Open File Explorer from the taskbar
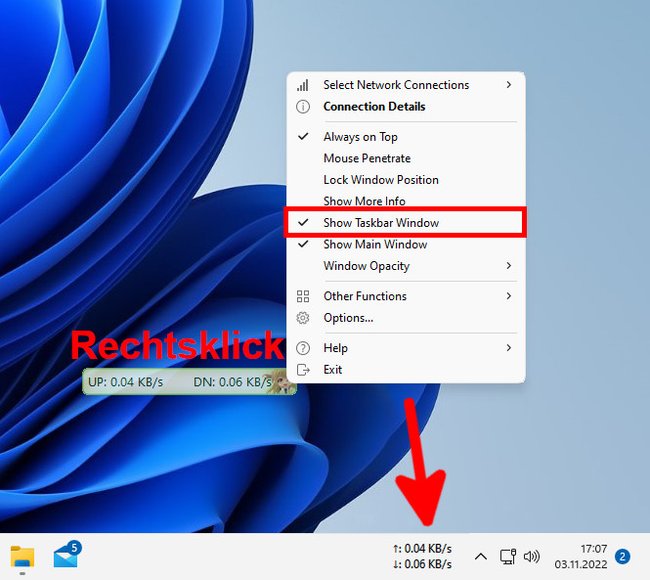This screenshot has width=650, height=580. (22, 556)
